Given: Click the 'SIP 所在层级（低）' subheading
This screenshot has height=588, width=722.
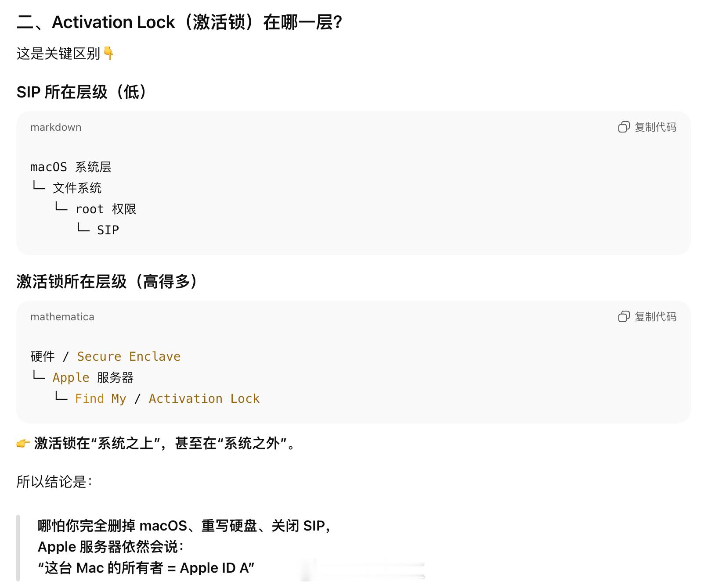Looking at the screenshot, I should point(82,92).
